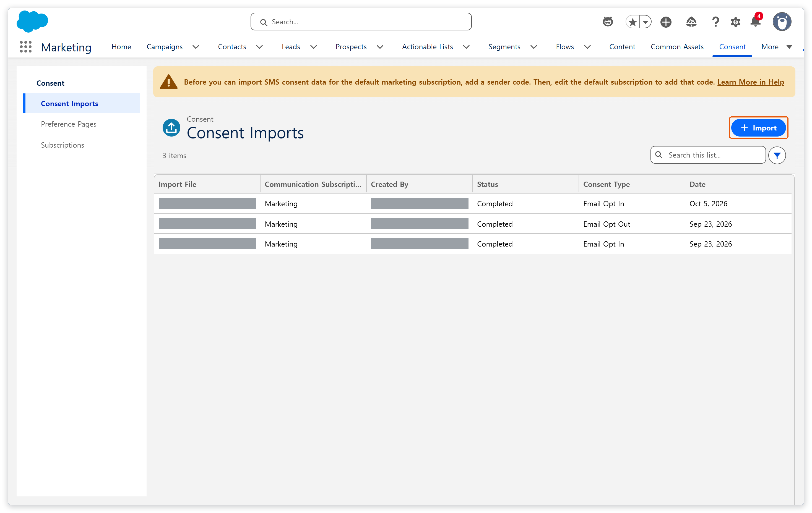
Task: Open the notifications bell
Action: point(755,22)
